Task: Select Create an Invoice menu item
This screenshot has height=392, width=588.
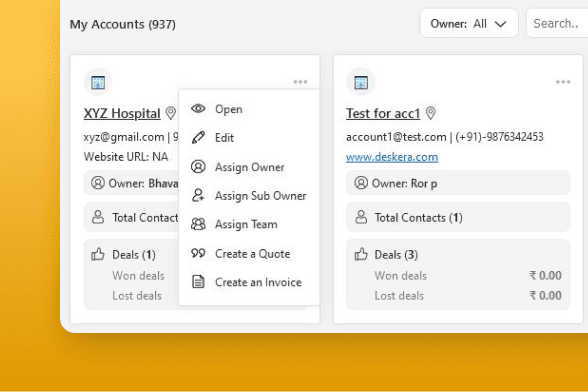Action: 249,282
